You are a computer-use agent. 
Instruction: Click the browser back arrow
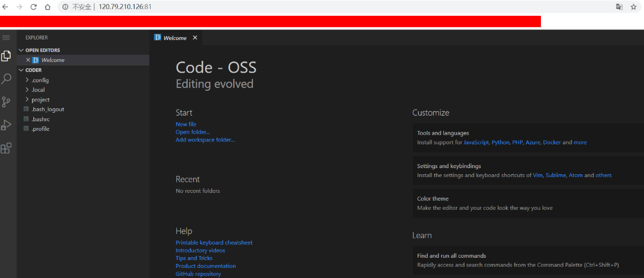[5, 7]
